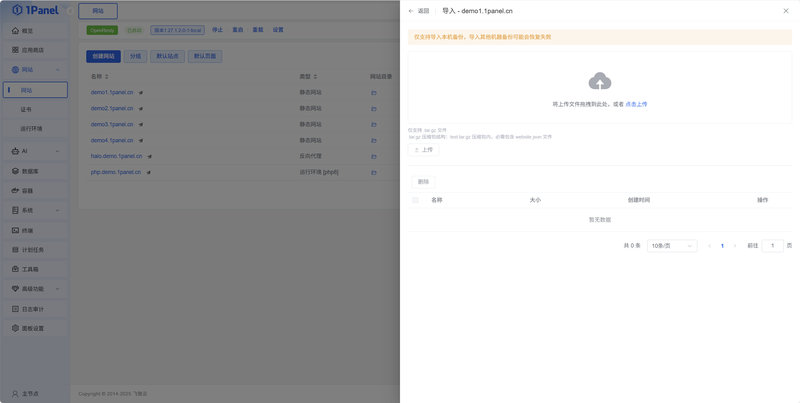Open the 应用商店 app store in sidebar
The image size is (800, 403).
[x=35, y=50]
